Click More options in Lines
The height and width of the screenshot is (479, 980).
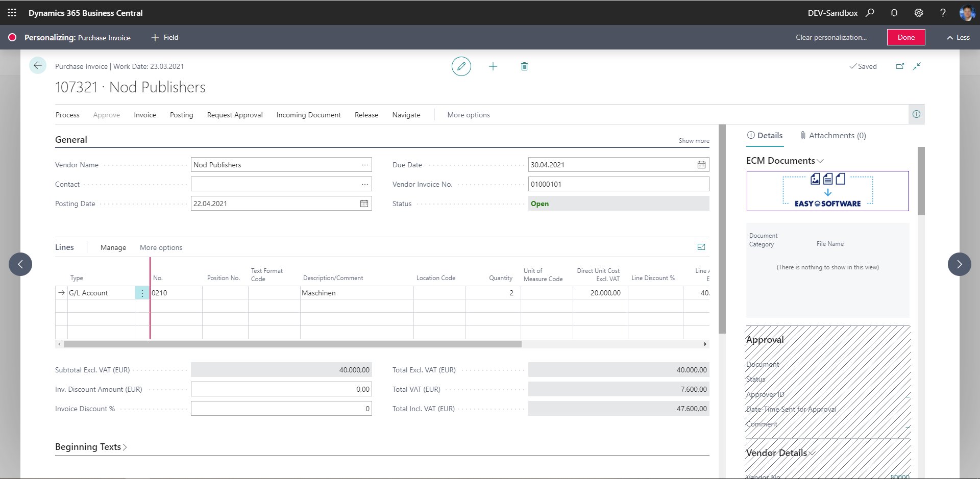(x=161, y=247)
